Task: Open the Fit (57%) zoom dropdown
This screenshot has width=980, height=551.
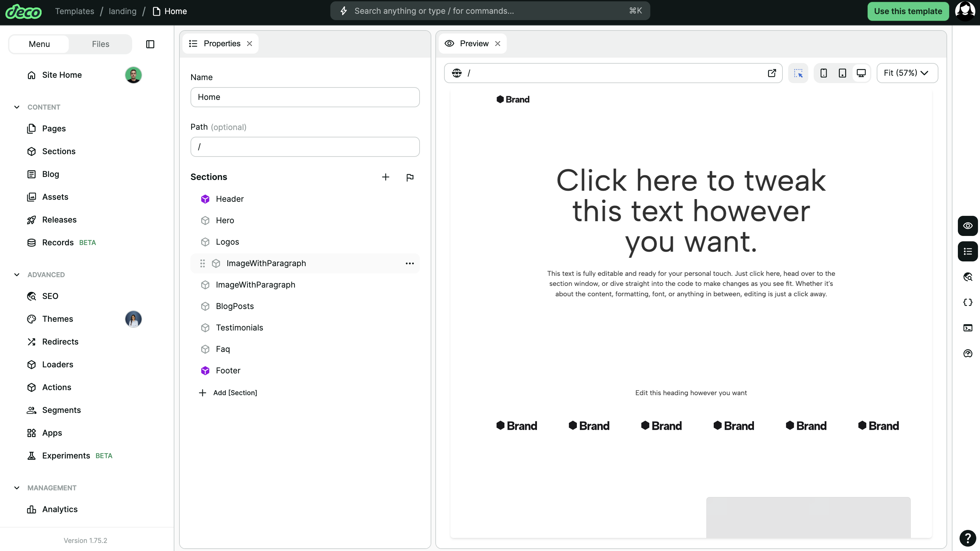Action: pyautogui.click(x=907, y=73)
